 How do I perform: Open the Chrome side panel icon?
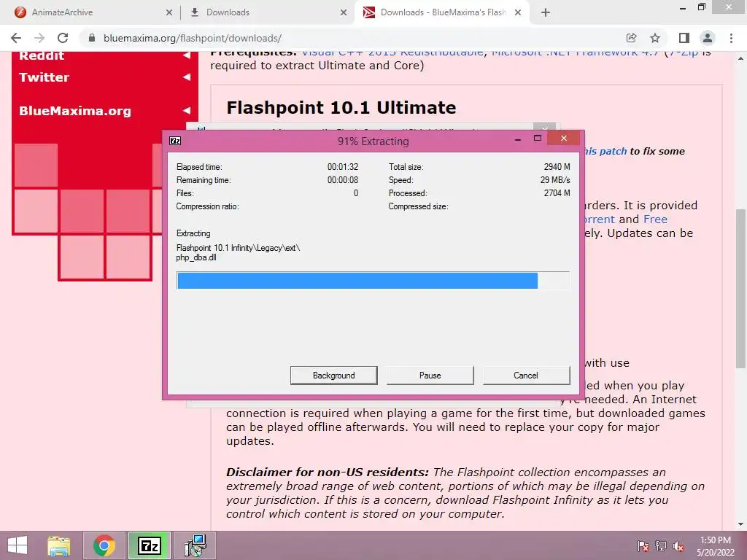[684, 38]
